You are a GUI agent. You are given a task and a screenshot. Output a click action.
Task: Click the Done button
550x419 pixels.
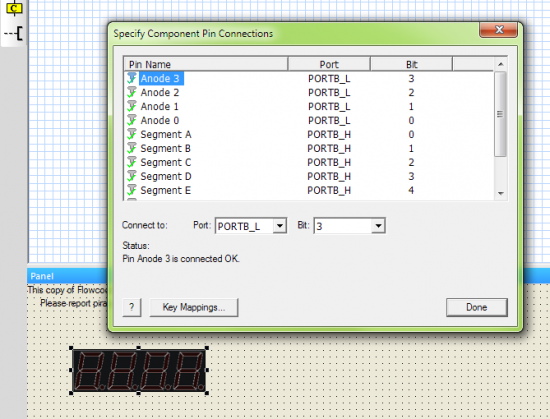[x=477, y=308]
